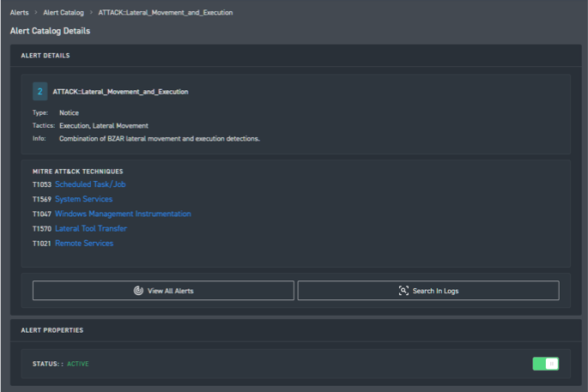Screen dimensions: 588x392
Task: Click the T1053 technique ID
Action: click(42, 184)
